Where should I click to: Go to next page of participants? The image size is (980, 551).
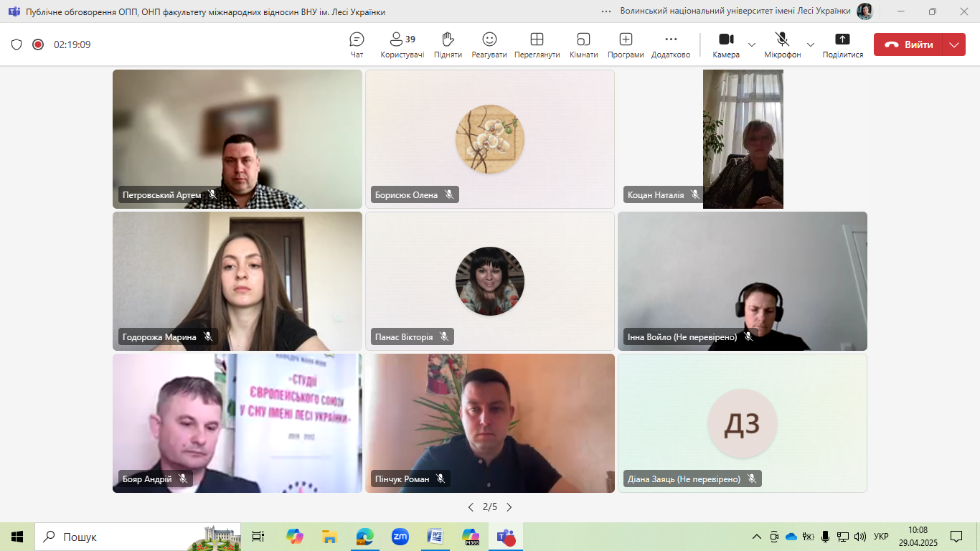[x=509, y=507]
